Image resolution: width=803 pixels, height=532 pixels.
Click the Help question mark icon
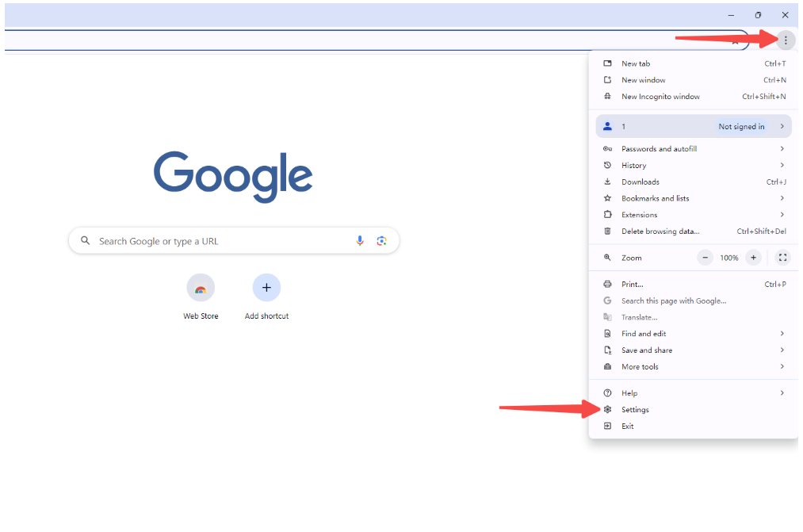tap(607, 392)
